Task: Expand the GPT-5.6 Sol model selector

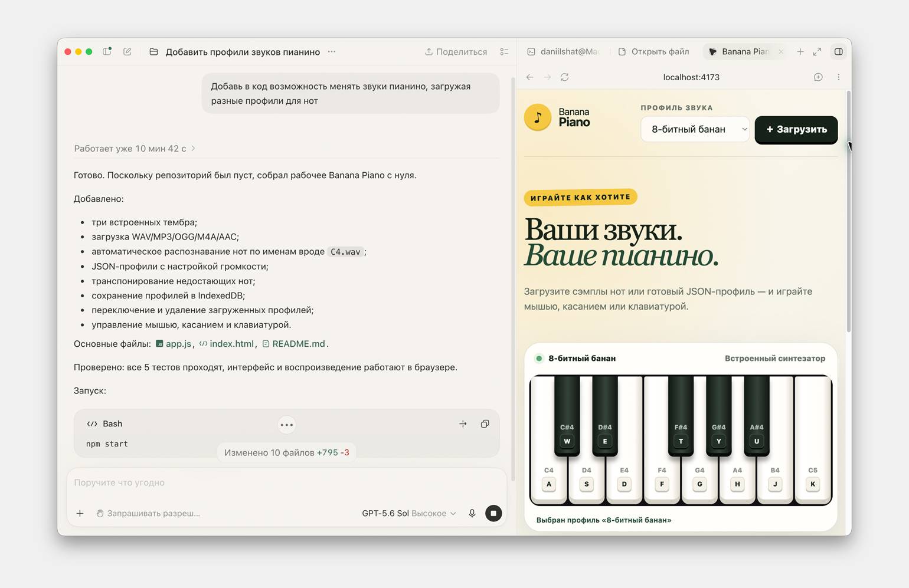Action: (409, 513)
